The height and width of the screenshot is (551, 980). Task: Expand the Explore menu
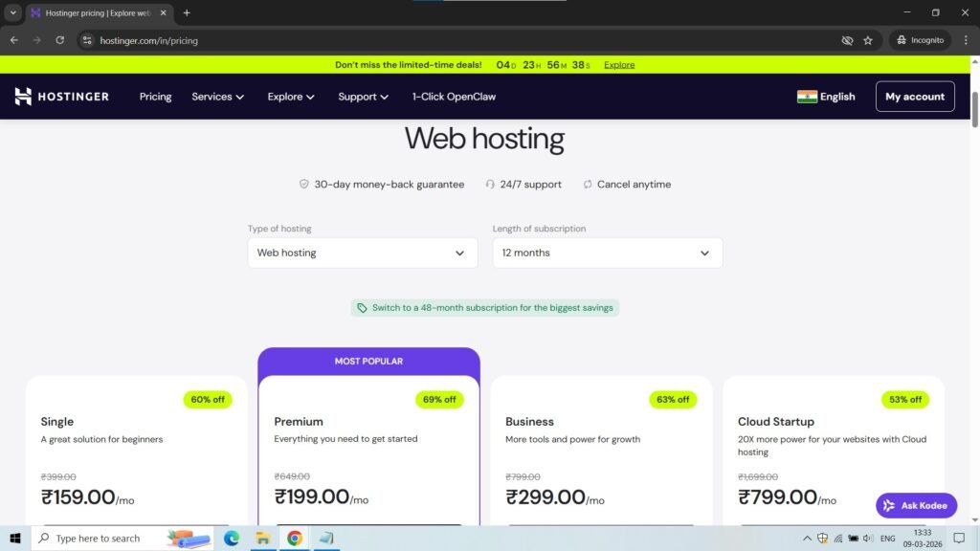(291, 97)
